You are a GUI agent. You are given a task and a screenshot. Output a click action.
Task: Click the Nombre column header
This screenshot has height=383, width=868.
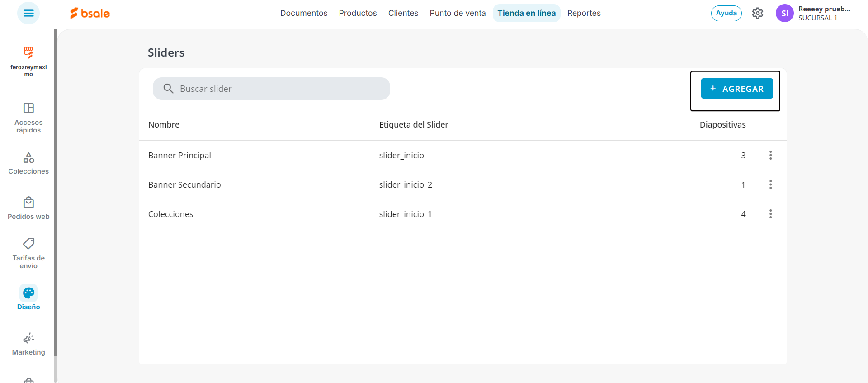point(164,124)
